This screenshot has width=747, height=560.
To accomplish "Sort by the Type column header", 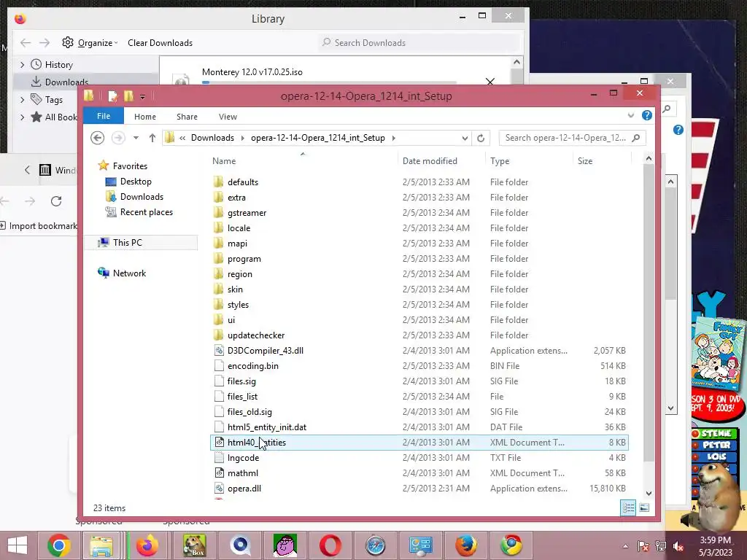I will pyautogui.click(x=500, y=161).
